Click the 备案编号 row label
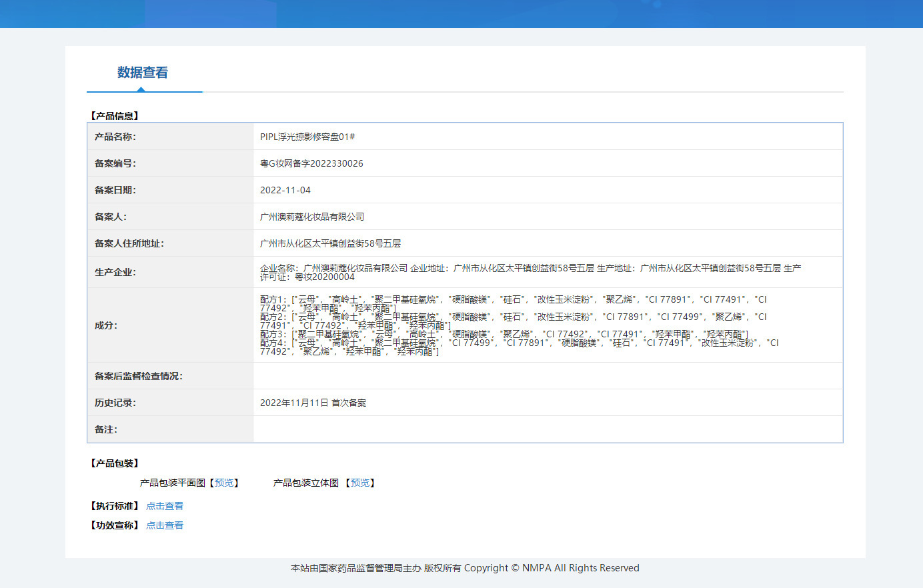The width and height of the screenshot is (923, 588). 115,163
